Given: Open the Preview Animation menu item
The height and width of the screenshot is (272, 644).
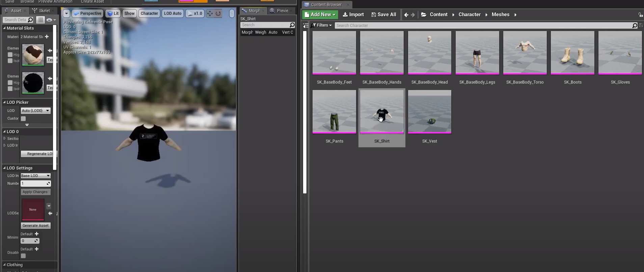Looking at the screenshot, I should (x=55, y=2).
